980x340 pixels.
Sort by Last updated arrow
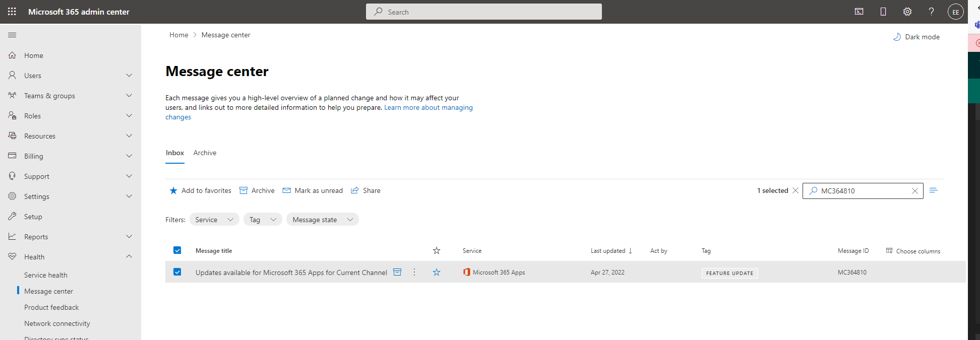630,250
